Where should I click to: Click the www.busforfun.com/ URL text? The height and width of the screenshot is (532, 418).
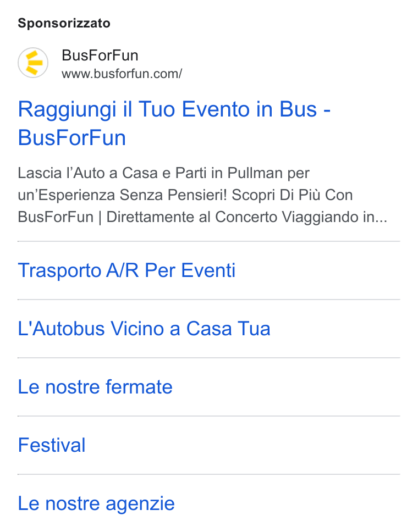[x=122, y=74]
